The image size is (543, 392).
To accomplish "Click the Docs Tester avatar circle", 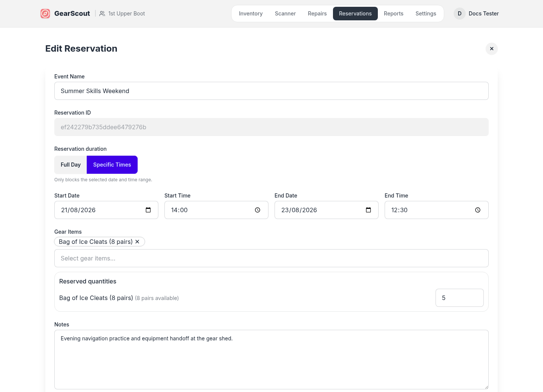I will (460, 14).
